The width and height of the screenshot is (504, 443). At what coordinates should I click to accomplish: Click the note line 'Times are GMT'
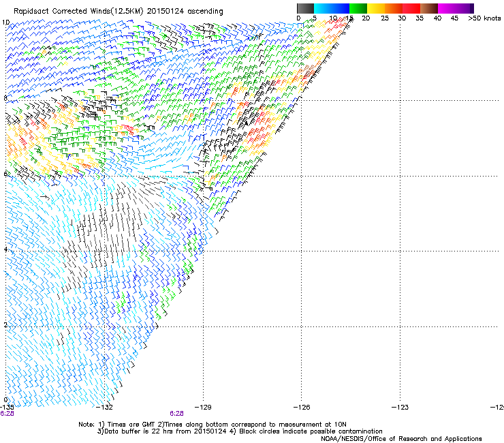[x=131, y=425]
